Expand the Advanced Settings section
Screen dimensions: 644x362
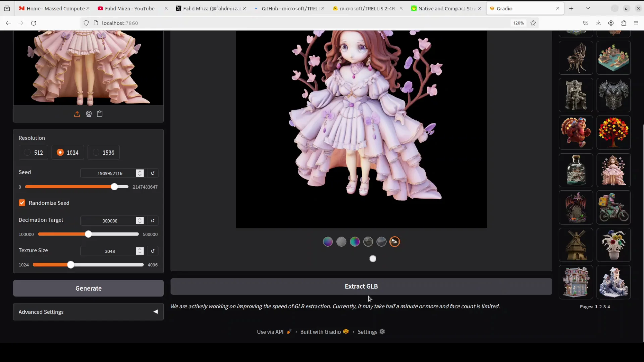[88, 312]
